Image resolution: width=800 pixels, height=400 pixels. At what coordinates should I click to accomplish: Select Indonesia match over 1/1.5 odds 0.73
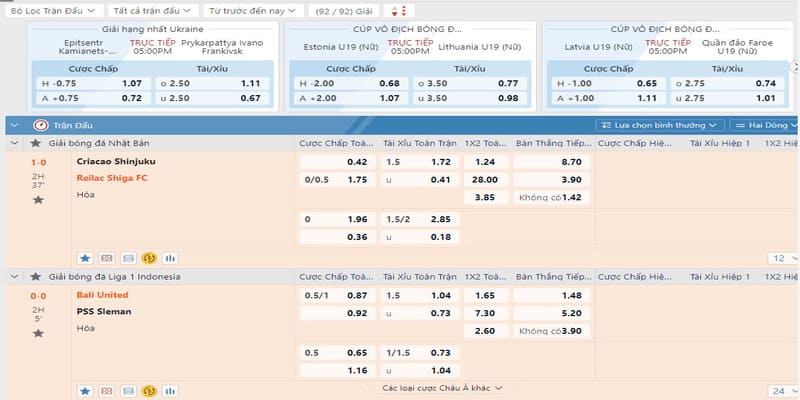[x=420, y=353]
